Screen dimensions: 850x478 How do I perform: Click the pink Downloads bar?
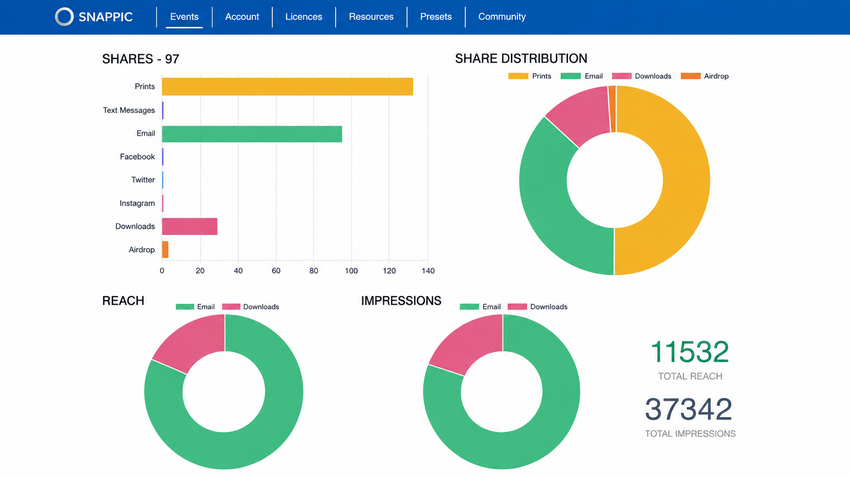click(190, 227)
